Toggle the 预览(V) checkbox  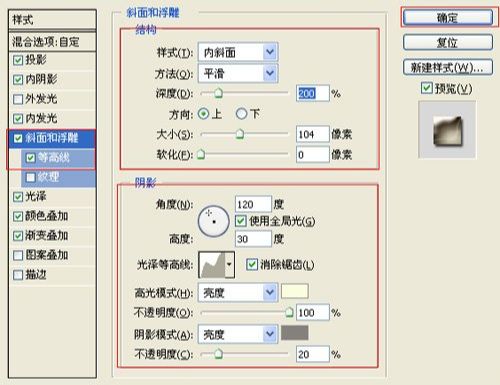pyautogui.click(x=427, y=88)
